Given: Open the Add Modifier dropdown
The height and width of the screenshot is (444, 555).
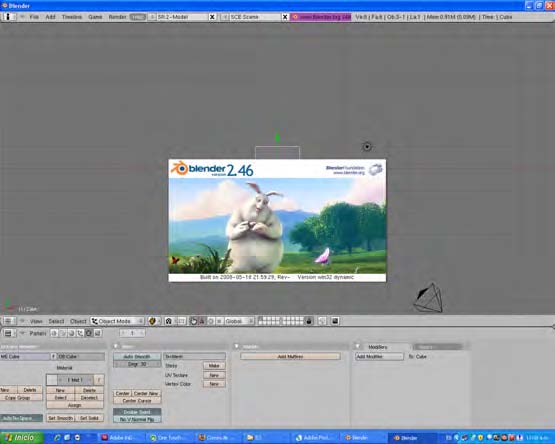Looking at the screenshot, I should [x=379, y=357].
